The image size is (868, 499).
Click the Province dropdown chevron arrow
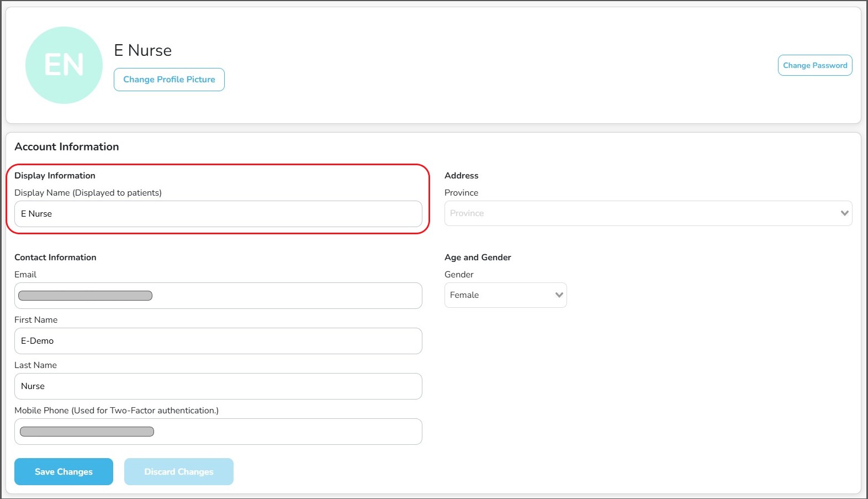[844, 213]
